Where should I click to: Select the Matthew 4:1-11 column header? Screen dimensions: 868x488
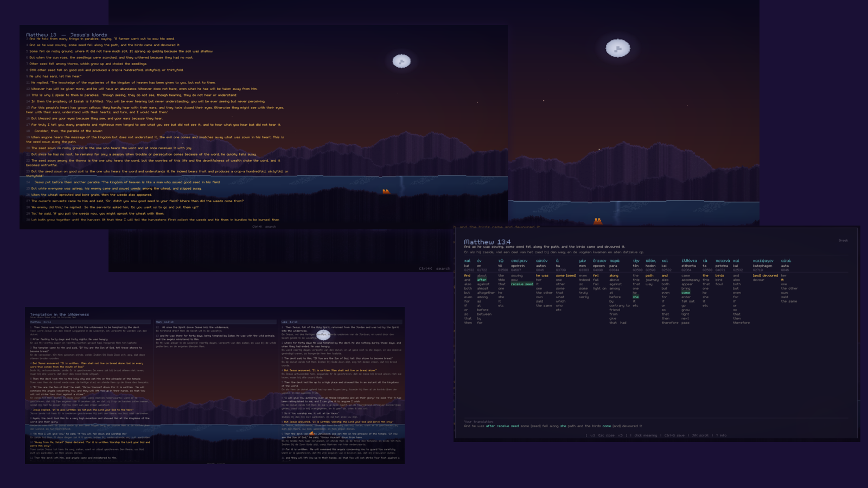pos(40,322)
